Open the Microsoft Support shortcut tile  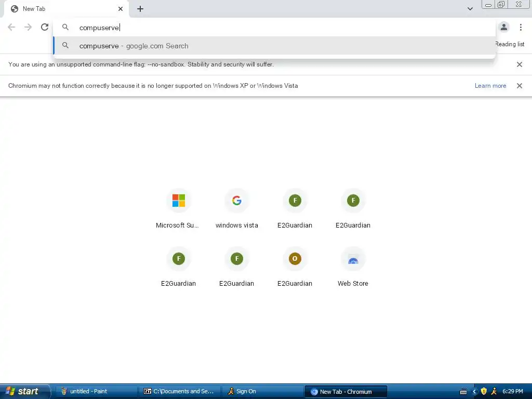point(179,209)
